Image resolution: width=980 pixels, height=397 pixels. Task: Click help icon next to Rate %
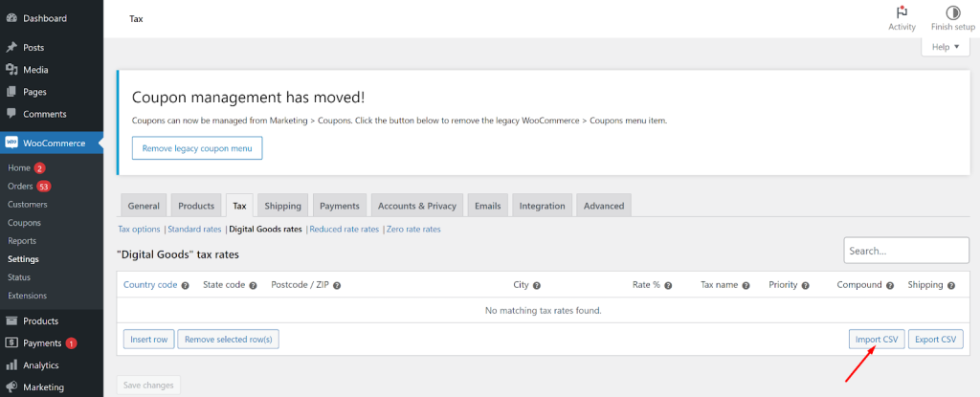click(668, 285)
